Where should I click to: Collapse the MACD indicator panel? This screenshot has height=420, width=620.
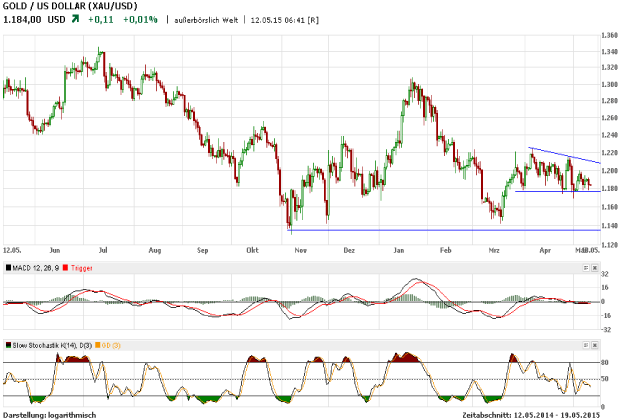pyautogui.click(x=587, y=268)
